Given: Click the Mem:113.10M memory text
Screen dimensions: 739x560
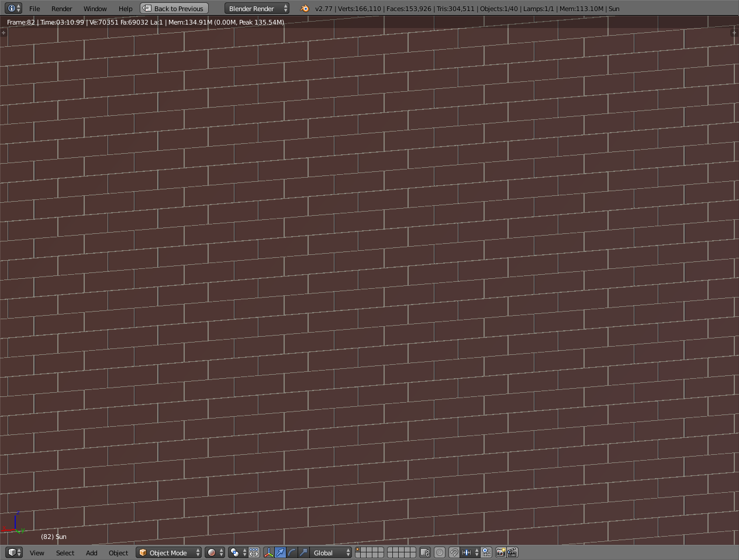Looking at the screenshot, I should click(581, 9).
